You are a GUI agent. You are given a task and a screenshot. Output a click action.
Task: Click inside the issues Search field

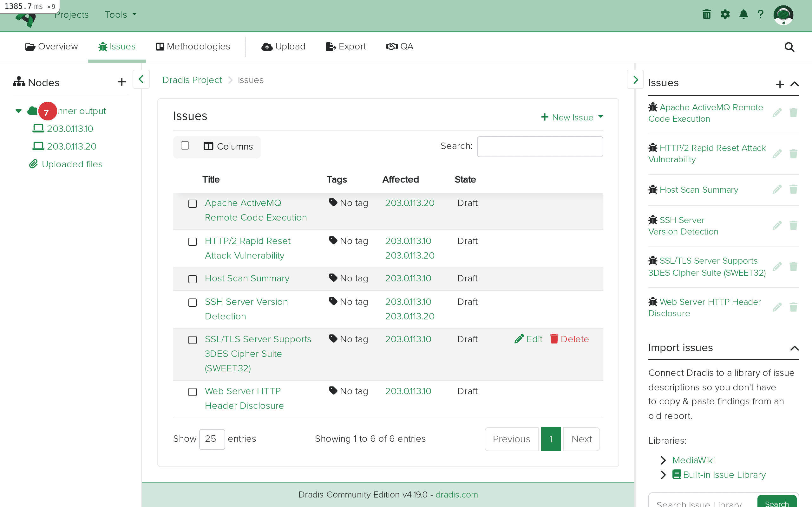click(540, 146)
